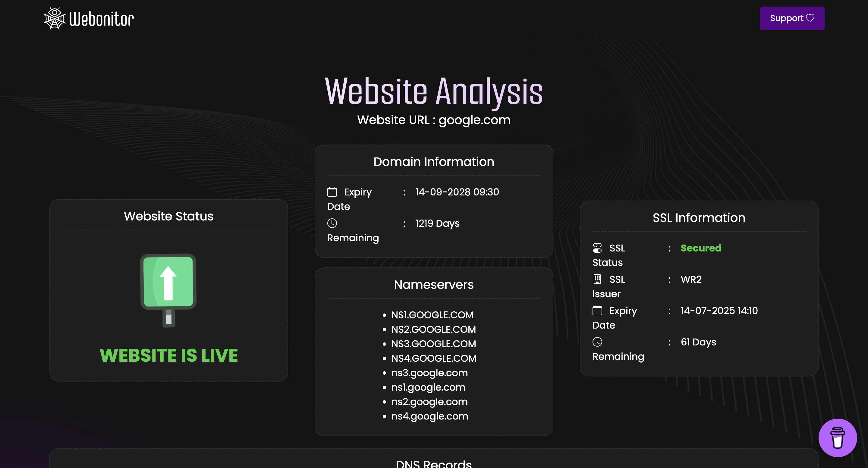Select nameserver 'NS2.GOOGLE.COM'
Viewport: 868px width, 468px height.
click(x=434, y=329)
